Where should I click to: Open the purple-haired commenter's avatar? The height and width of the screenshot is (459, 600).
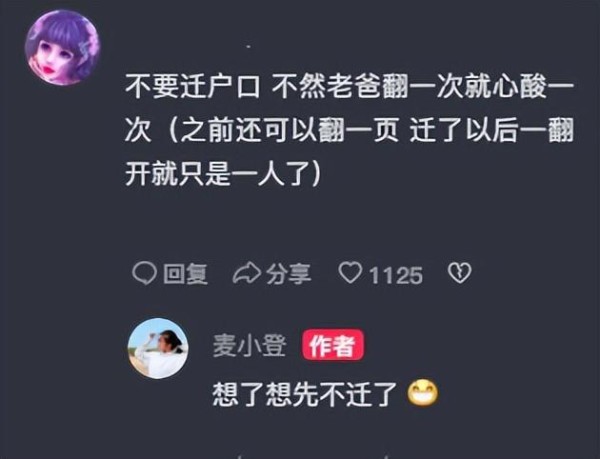62,47
